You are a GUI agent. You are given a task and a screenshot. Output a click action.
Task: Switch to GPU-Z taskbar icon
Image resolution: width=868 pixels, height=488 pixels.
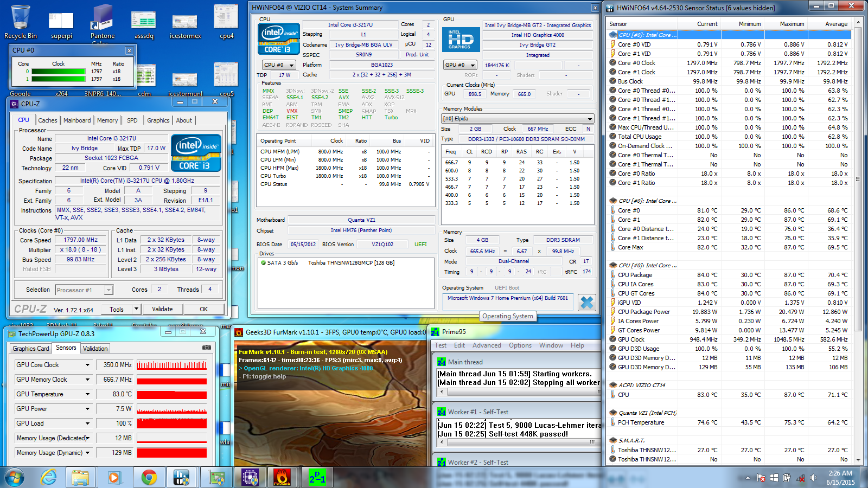click(216, 477)
